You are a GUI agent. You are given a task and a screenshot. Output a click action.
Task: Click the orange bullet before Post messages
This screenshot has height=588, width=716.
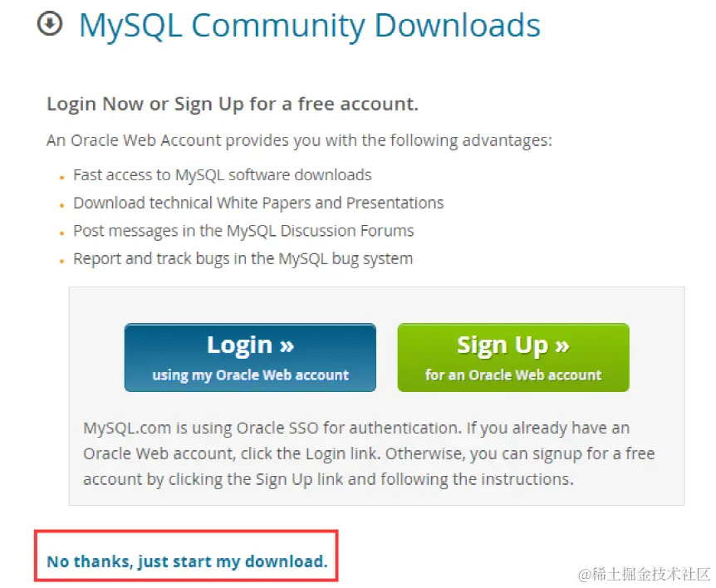[61, 233]
